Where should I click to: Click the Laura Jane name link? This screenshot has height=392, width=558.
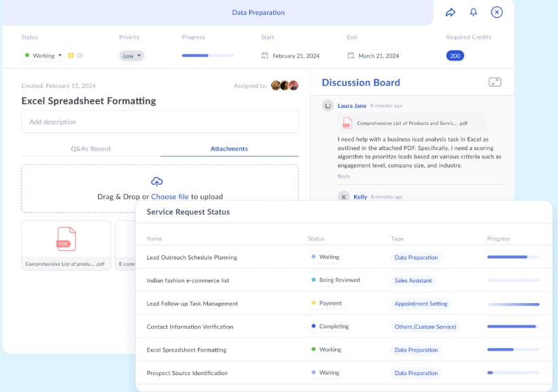coord(352,106)
